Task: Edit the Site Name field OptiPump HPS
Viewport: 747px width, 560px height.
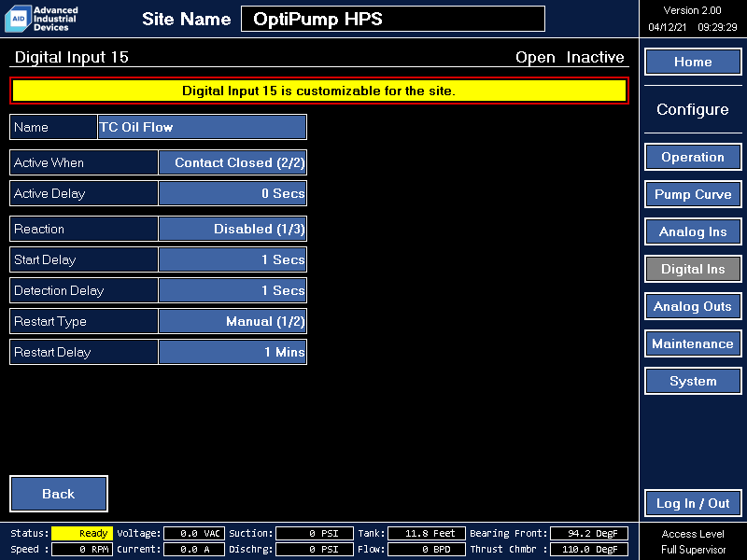Action: 393,19
